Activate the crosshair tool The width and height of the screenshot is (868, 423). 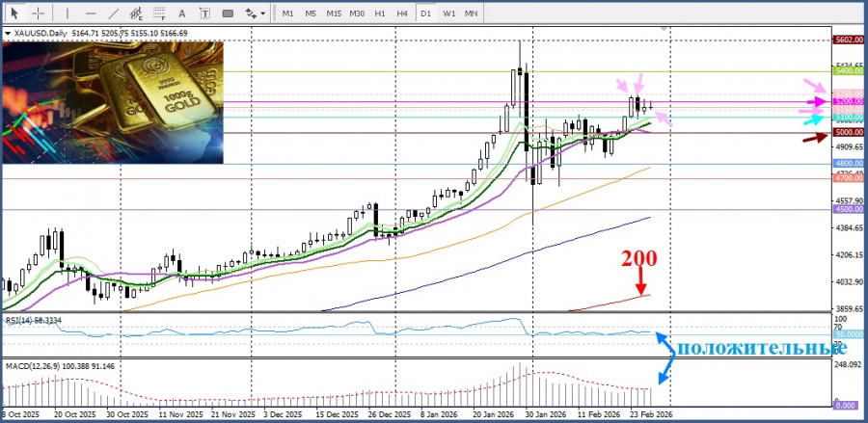39,13
